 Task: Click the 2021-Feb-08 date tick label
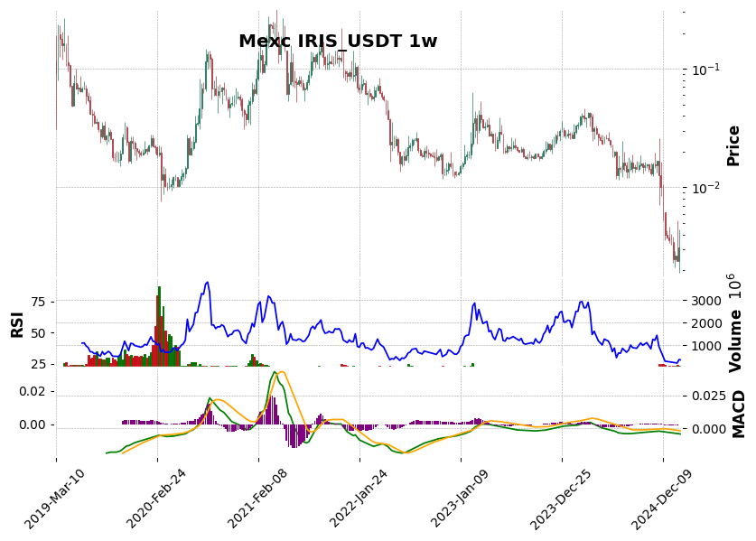pos(257,499)
